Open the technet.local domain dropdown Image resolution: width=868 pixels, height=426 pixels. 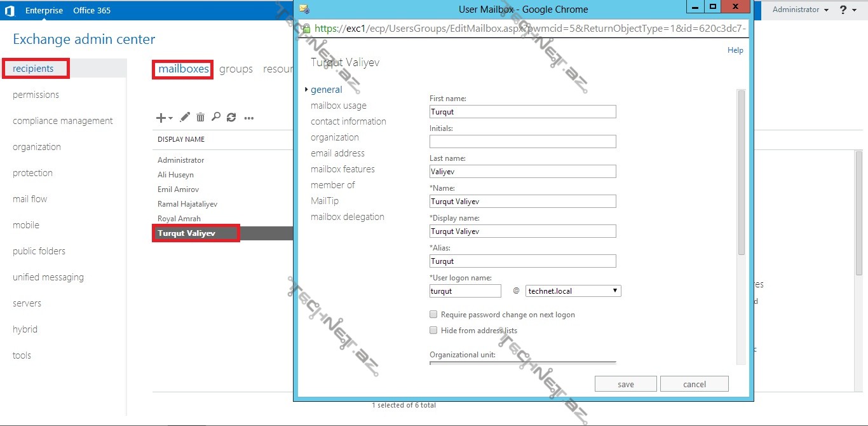pyautogui.click(x=573, y=291)
